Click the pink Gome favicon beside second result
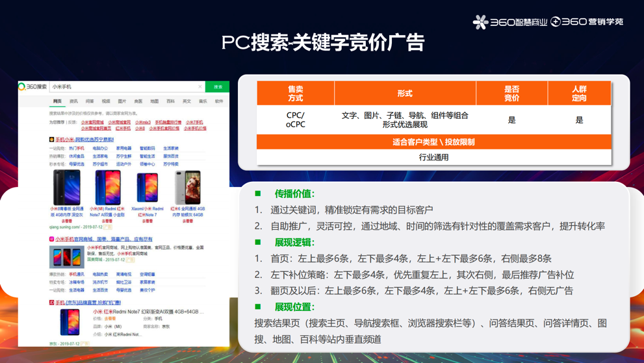The height and width of the screenshot is (363, 644). coord(52,239)
